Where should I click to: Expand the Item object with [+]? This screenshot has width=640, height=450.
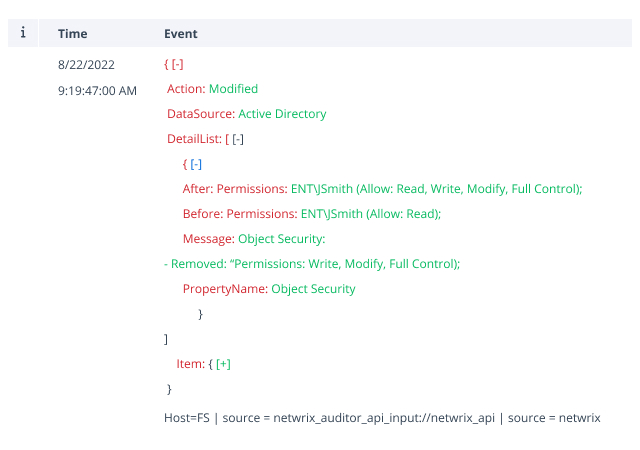pos(223,364)
